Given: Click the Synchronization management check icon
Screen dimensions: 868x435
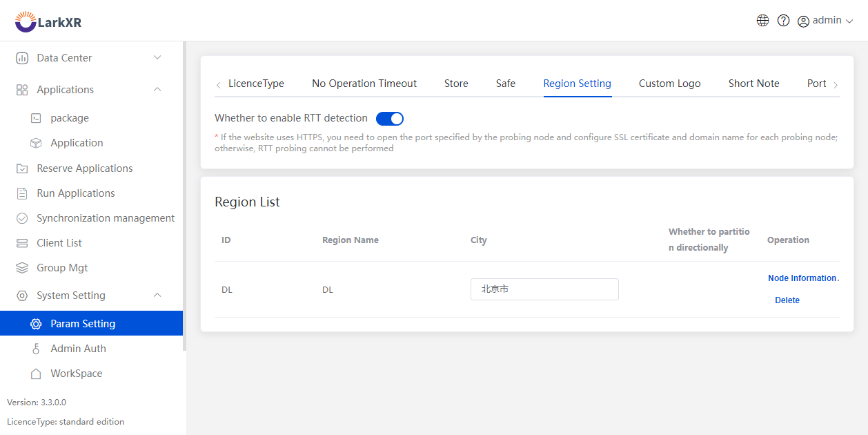Looking at the screenshot, I should click(22, 218).
